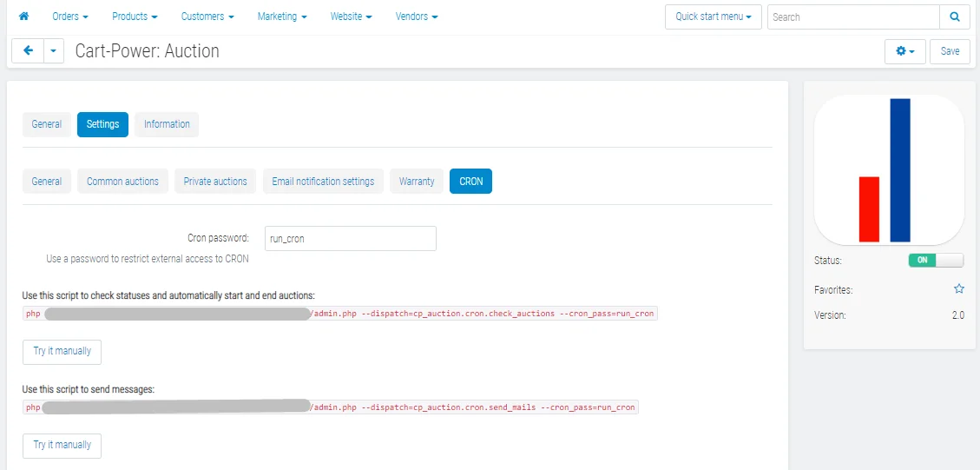Expand the dropdown next to back arrow
The height and width of the screenshot is (470, 980).
[54, 51]
